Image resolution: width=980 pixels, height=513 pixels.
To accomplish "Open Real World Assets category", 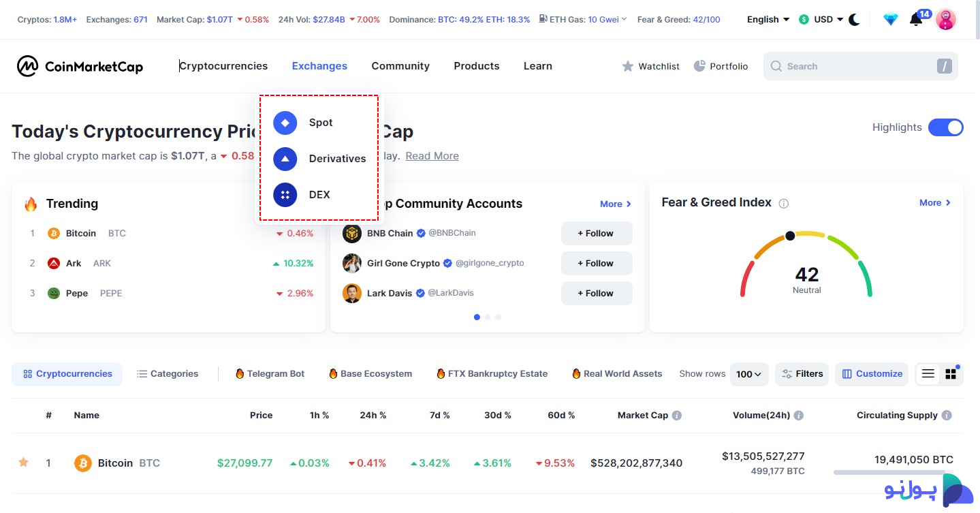I will 617,374.
